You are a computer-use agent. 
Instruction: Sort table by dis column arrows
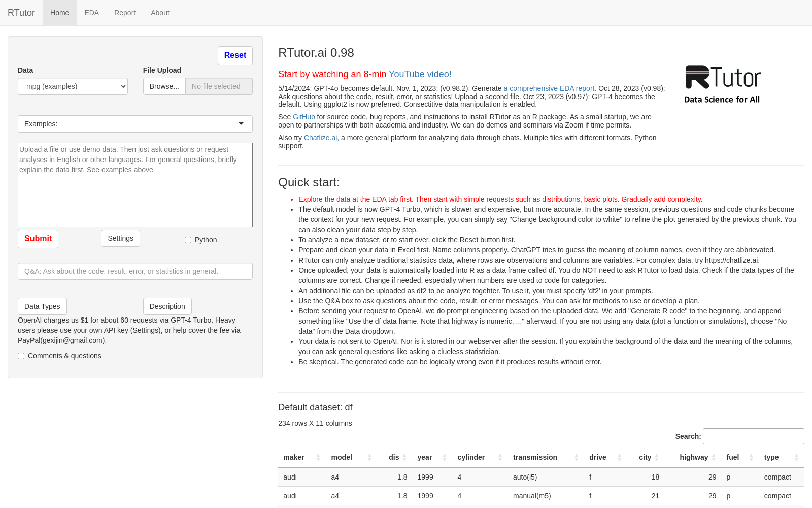tap(404, 457)
